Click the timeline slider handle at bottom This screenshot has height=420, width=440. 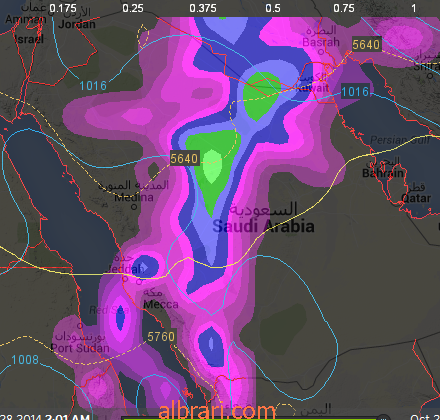coord(383,418)
